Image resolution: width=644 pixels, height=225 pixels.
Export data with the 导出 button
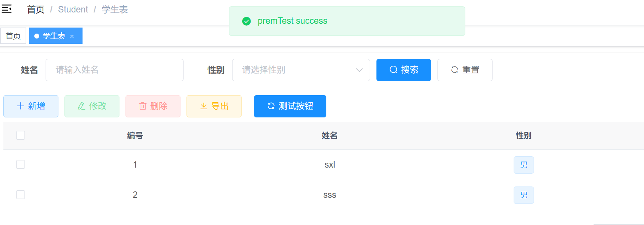coord(214,106)
